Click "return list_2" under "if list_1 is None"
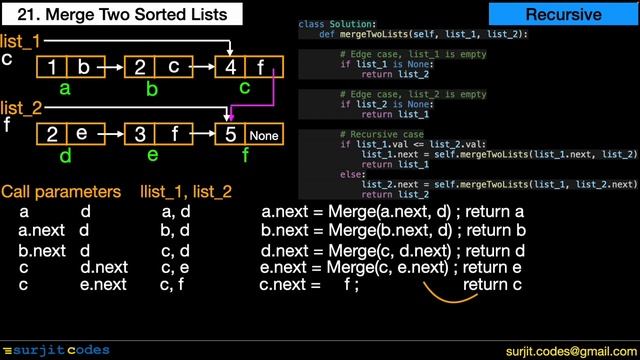Image resolution: width=640 pixels, height=360 pixels. point(395,74)
